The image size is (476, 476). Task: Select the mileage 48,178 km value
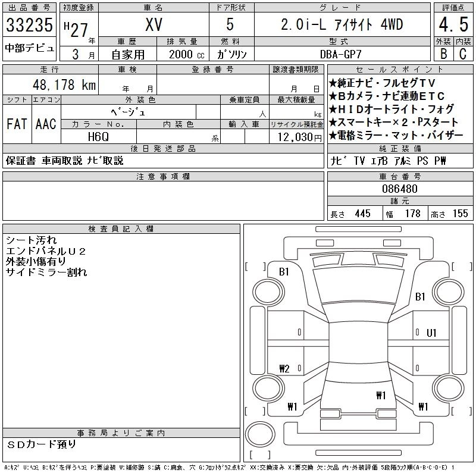(x=65, y=85)
